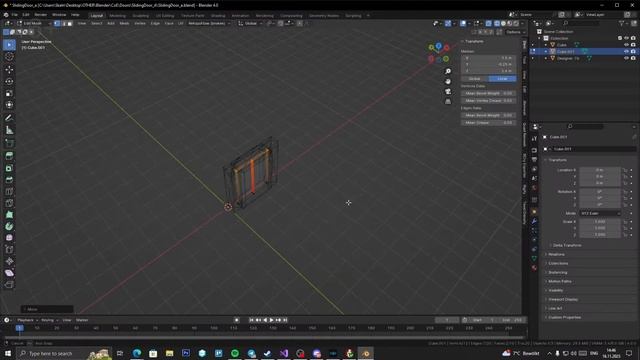Select the Cursor tool
This screenshot has height=360, width=640.
pyautogui.click(x=9, y=57)
